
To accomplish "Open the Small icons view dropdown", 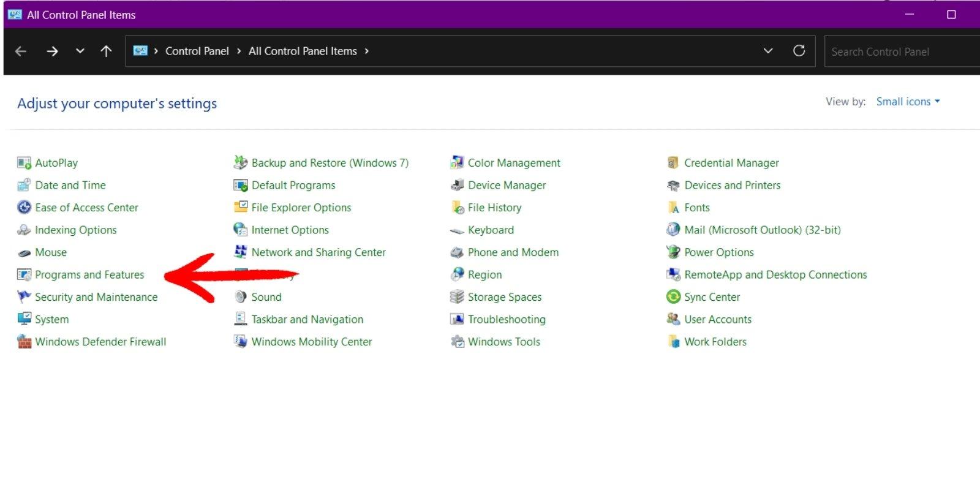I will [x=908, y=102].
